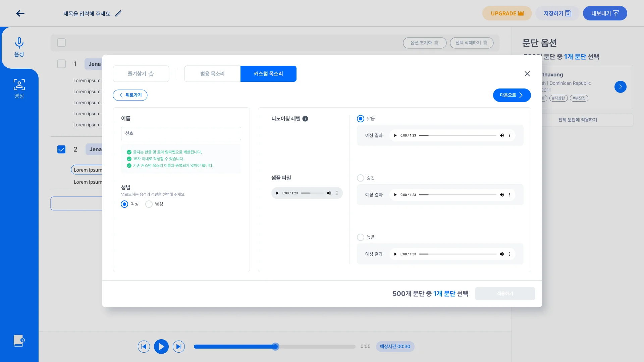Click the pencil edit-title icon
This screenshot has height=362, width=644.
point(118,13)
